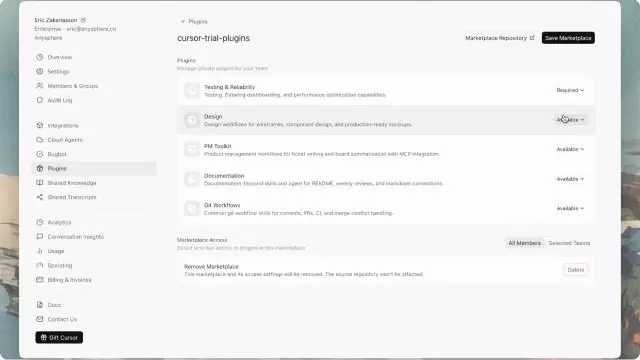Open the Marketplace Repository link

[x=500, y=38]
